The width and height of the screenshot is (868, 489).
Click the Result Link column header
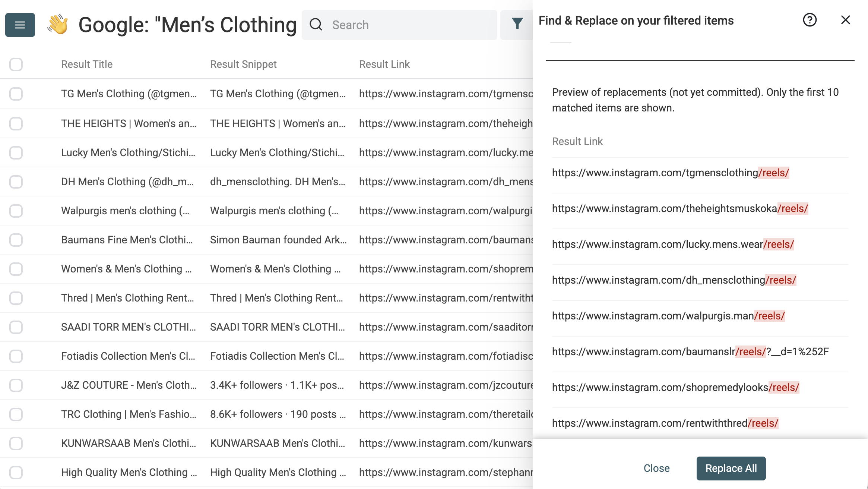tap(384, 64)
